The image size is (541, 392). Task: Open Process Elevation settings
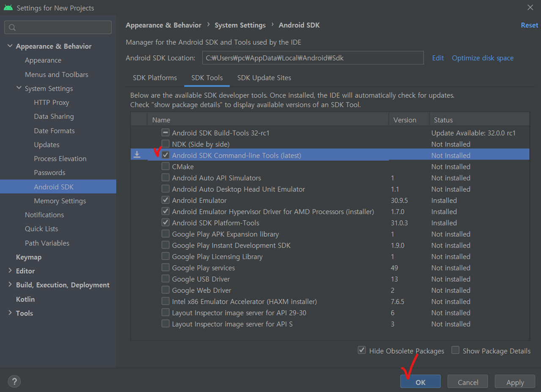click(60, 158)
